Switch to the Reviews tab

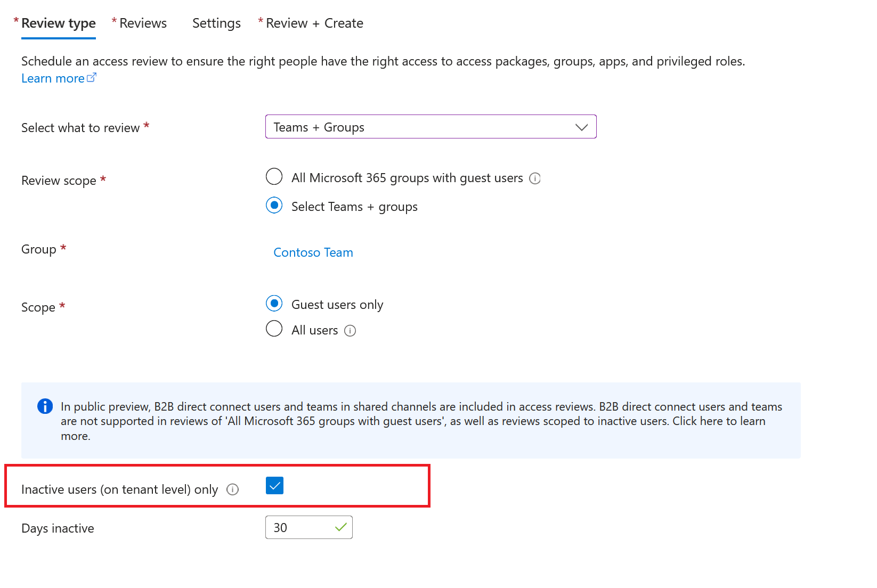coord(143,23)
